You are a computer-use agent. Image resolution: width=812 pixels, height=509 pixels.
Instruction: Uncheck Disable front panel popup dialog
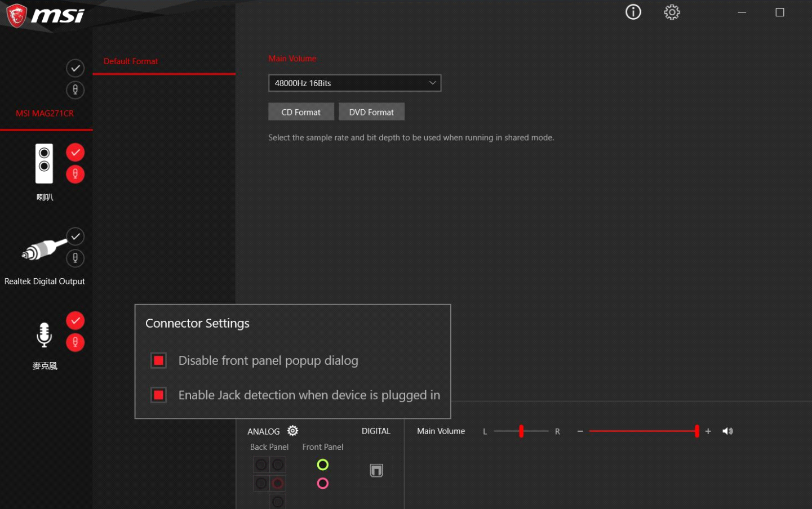coord(159,360)
